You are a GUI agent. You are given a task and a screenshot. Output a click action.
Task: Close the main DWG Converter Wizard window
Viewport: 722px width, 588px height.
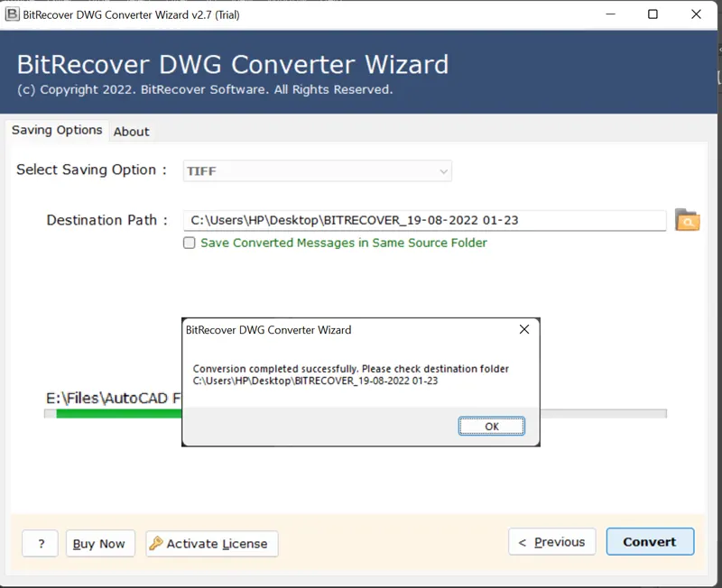(696, 14)
